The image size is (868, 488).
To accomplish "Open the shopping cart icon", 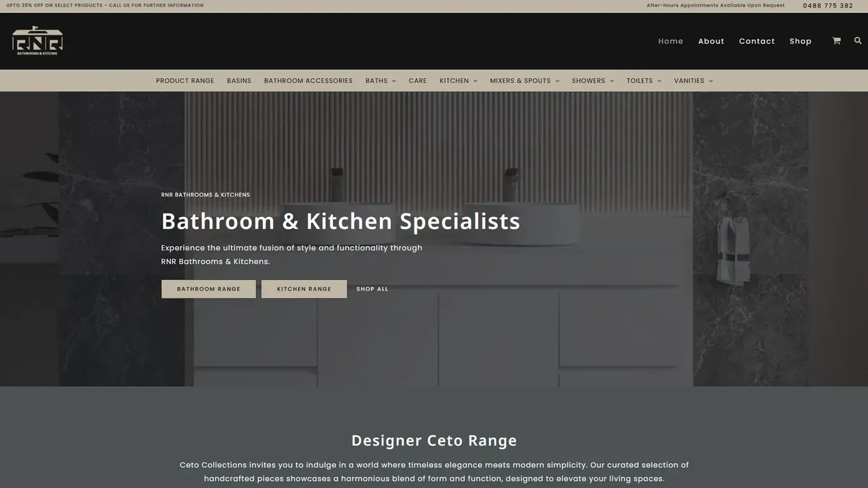I will [836, 41].
